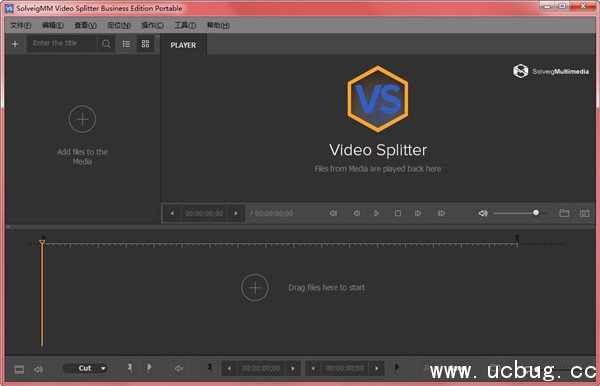The image size is (600, 386).
Task: Click the segment end time field
Action: (345, 368)
